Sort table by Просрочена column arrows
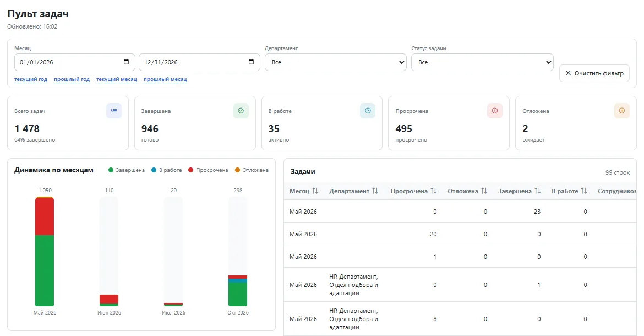Image resolution: width=644 pixels, height=336 pixels. point(433,191)
